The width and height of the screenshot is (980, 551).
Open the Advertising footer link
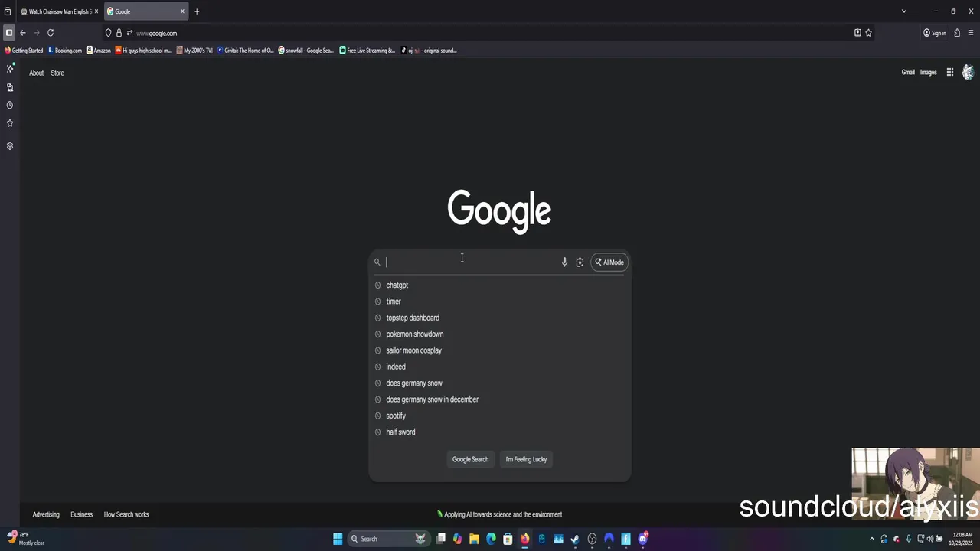click(46, 514)
